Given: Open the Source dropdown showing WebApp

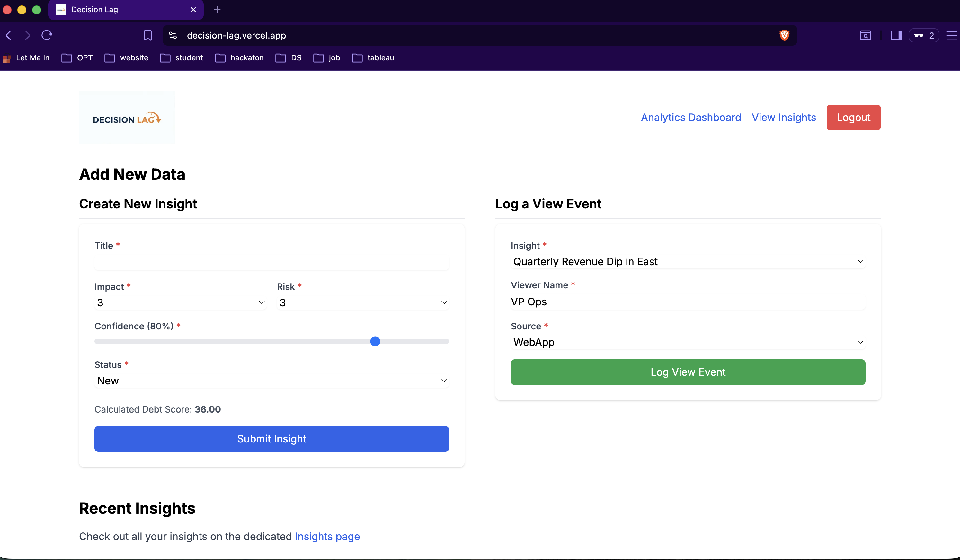Looking at the screenshot, I should 688,342.
